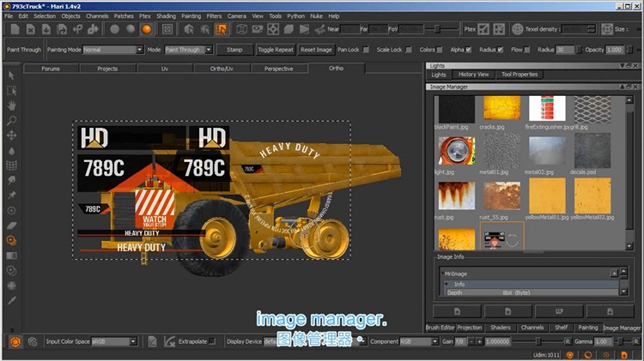644x361 pixels.
Task: Open the Filters menu
Action: point(214,16)
